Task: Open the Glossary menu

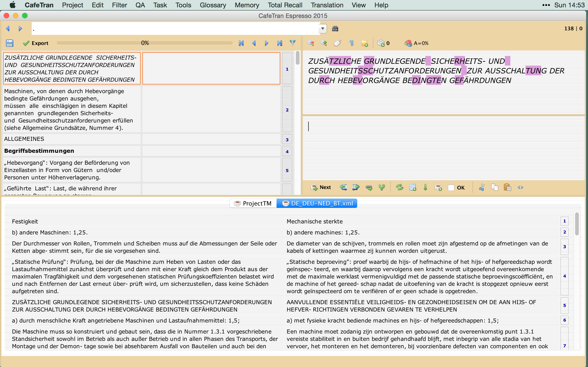Action: click(213, 5)
